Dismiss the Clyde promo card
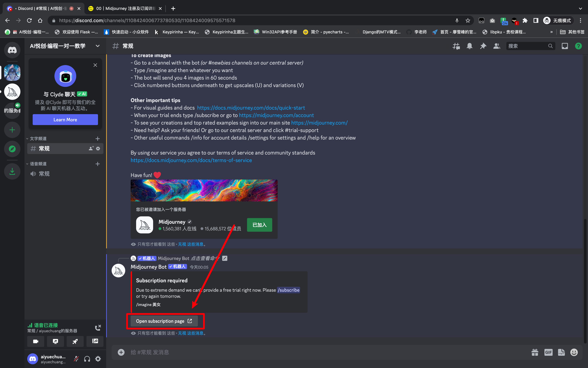Image resolution: width=588 pixels, height=368 pixels. click(95, 65)
